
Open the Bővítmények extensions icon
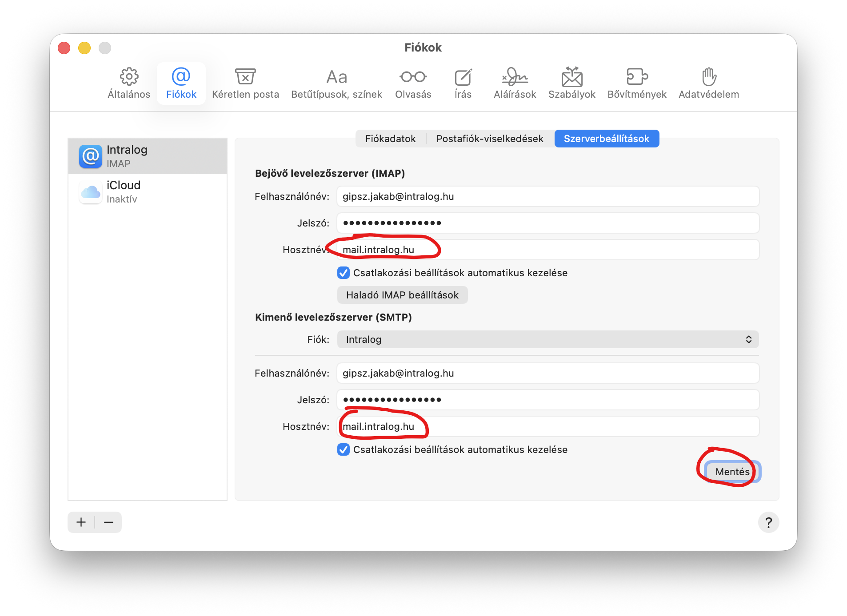636,77
